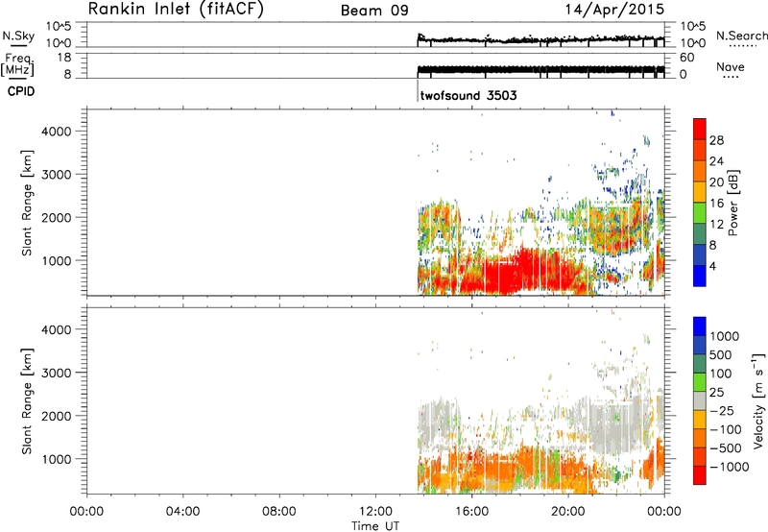
Task: Click the red top of power colorbar
Action: coord(700,129)
